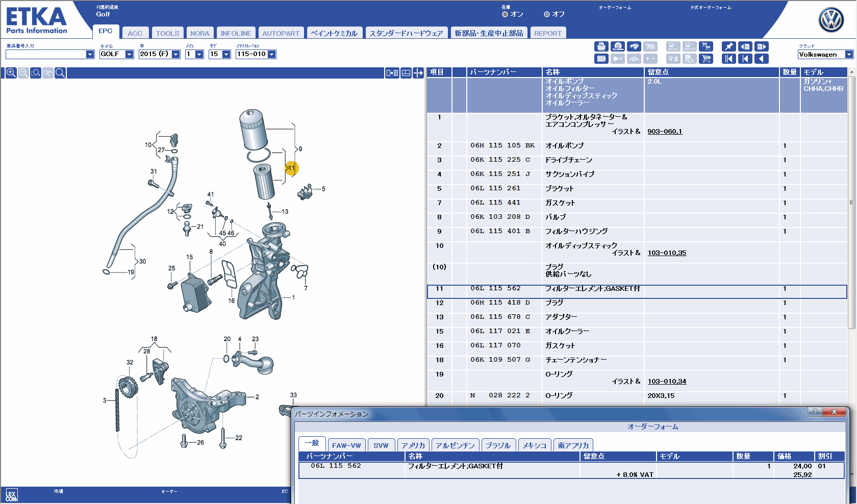
Task: Expand the illustration 115-010 dropdown
Action: click(x=272, y=54)
